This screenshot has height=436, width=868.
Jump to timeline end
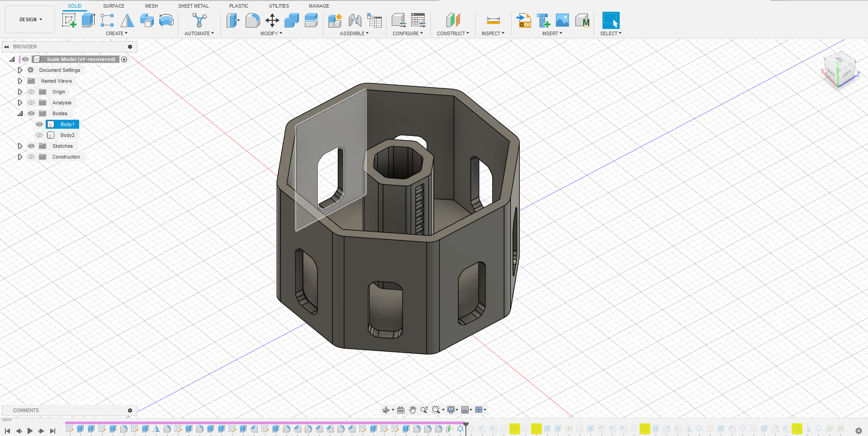pos(53,431)
